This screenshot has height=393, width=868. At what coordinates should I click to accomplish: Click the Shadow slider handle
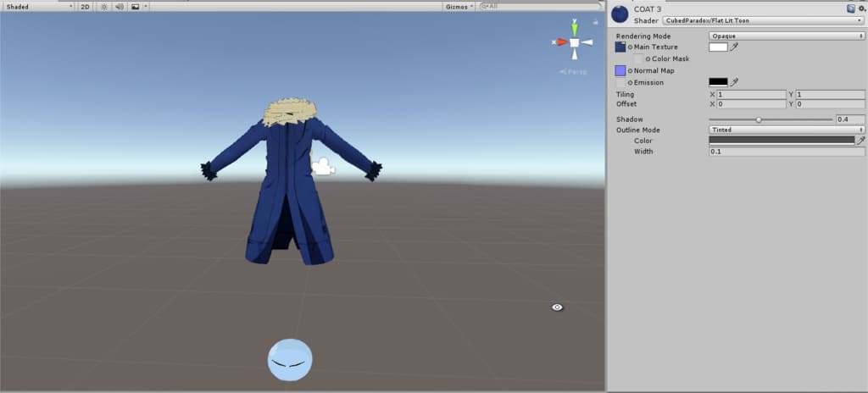point(759,119)
